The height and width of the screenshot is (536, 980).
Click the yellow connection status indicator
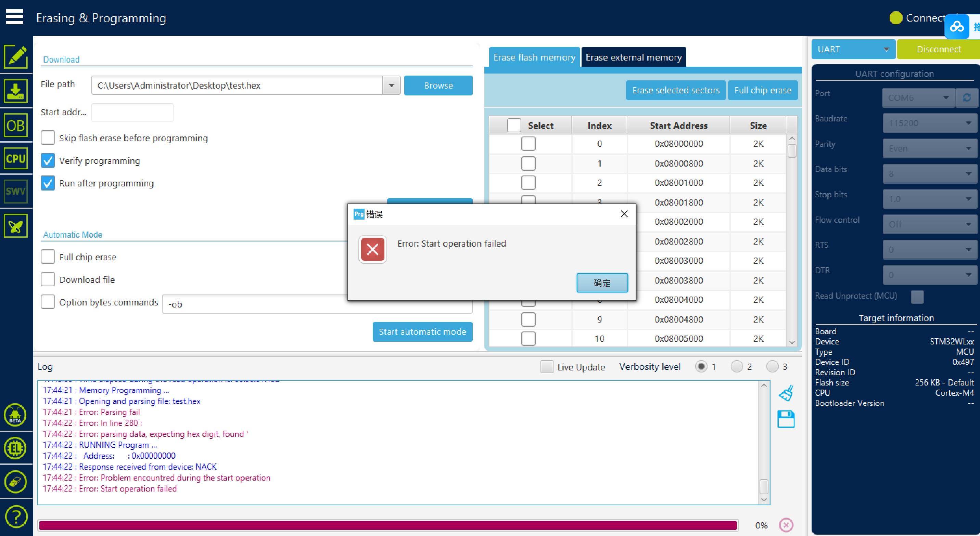pyautogui.click(x=896, y=18)
